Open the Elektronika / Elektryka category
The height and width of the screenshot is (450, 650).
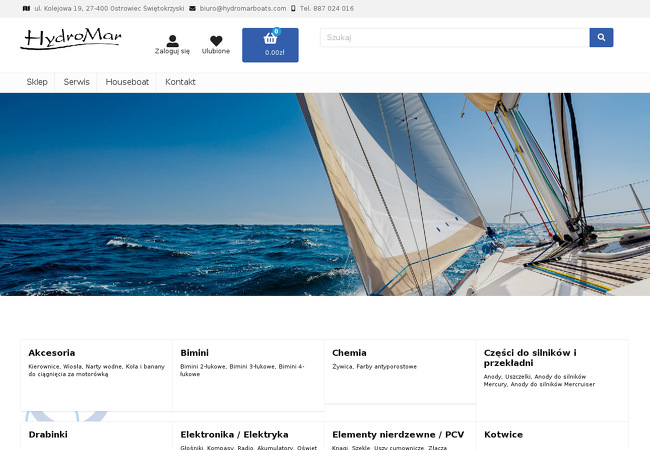pos(234,435)
